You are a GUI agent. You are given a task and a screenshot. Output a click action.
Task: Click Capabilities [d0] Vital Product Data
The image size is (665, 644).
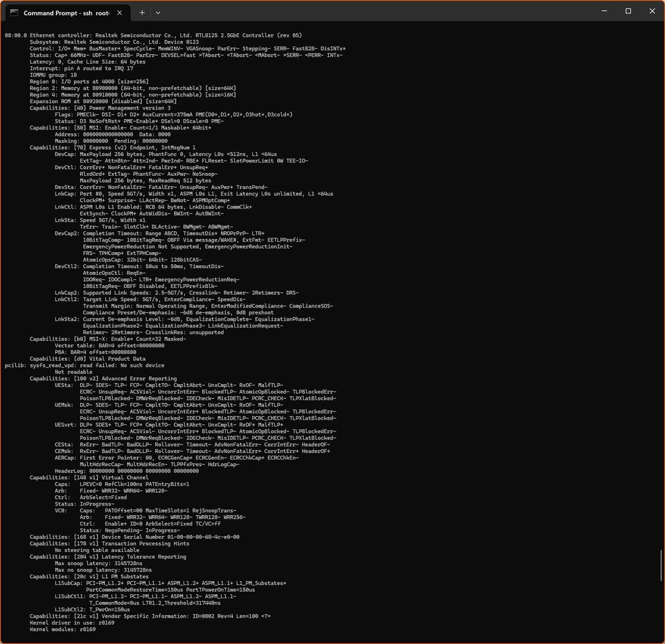coord(87,359)
